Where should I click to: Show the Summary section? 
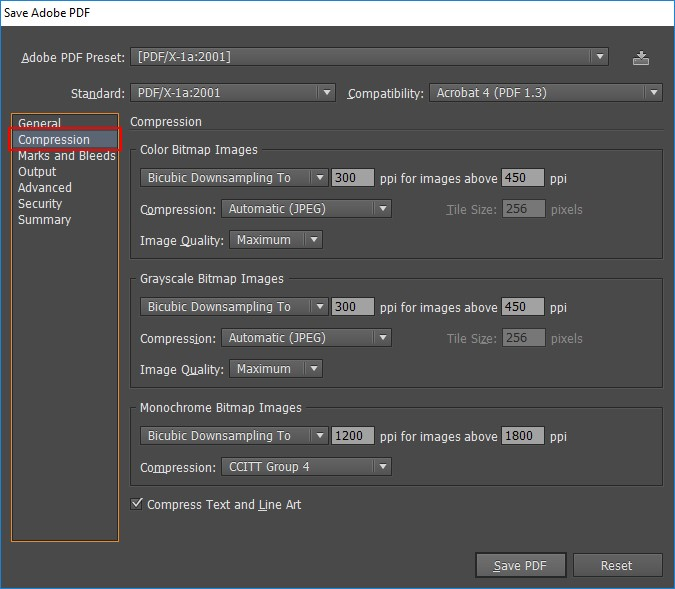click(44, 220)
